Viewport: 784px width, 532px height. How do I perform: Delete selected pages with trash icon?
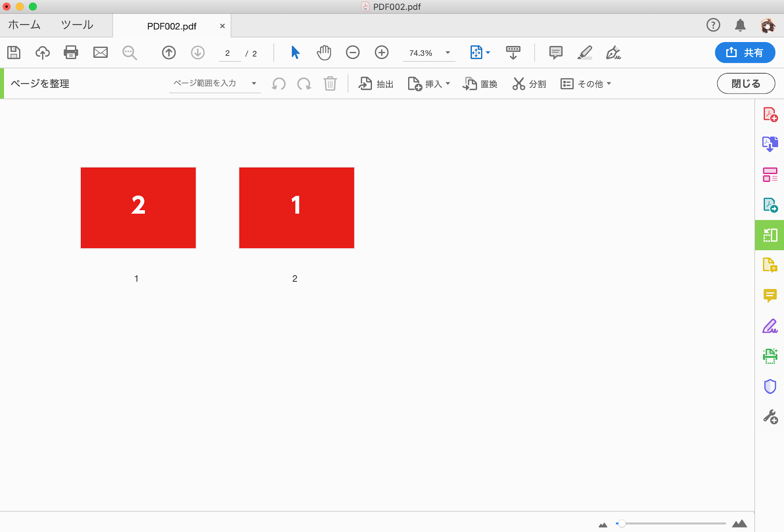(x=330, y=84)
